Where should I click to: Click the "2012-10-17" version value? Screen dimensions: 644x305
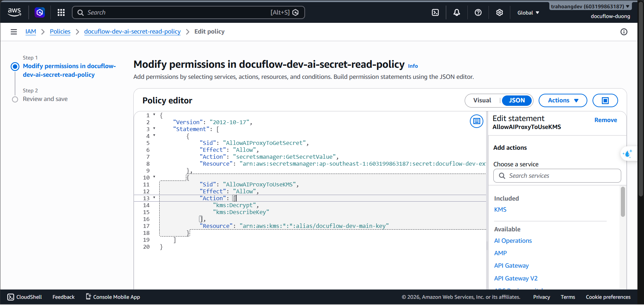(x=229, y=122)
